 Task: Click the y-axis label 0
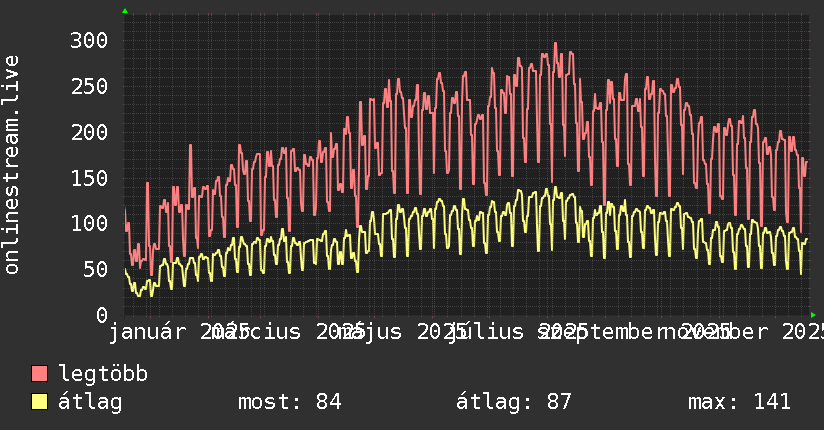pos(102,315)
